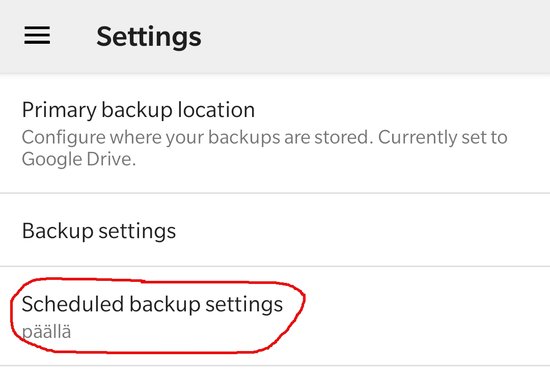Open Primary backup location setting
Screen dimensions: 550x376
coord(275,134)
